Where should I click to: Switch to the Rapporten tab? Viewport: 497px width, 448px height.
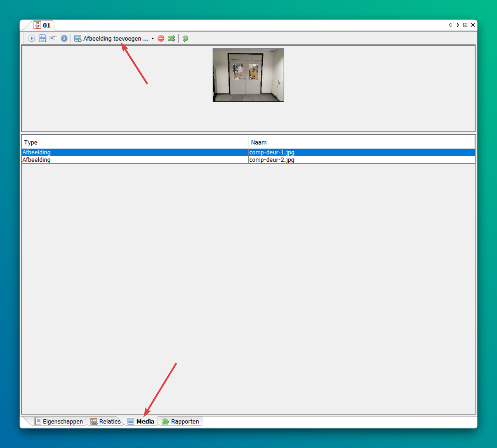click(181, 421)
